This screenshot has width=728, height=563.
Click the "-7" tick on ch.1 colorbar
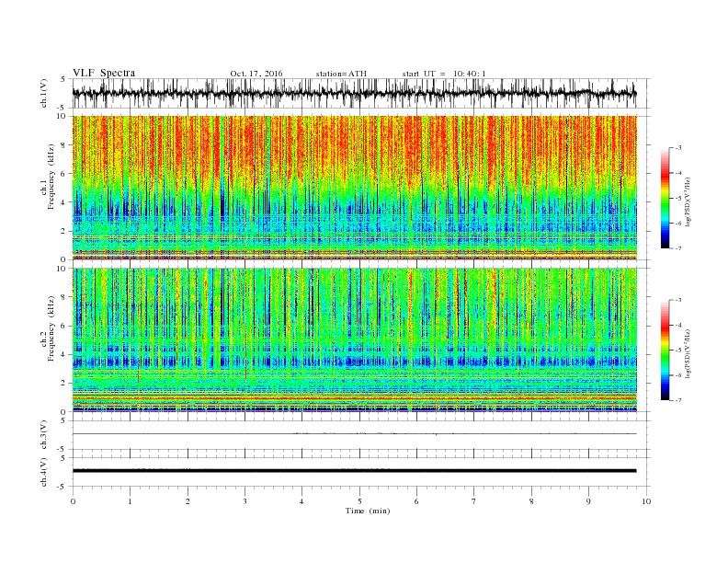coord(678,248)
